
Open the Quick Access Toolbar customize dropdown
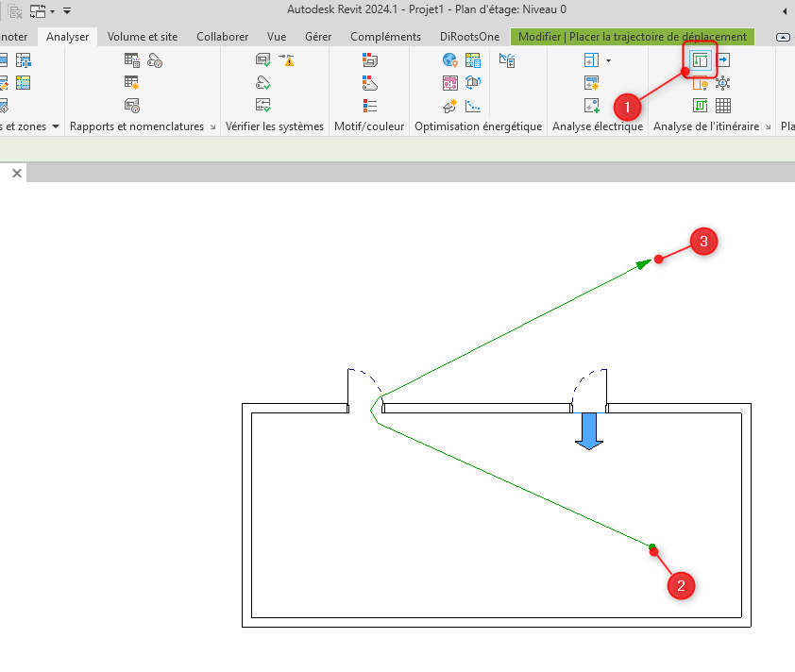pyautogui.click(x=67, y=11)
